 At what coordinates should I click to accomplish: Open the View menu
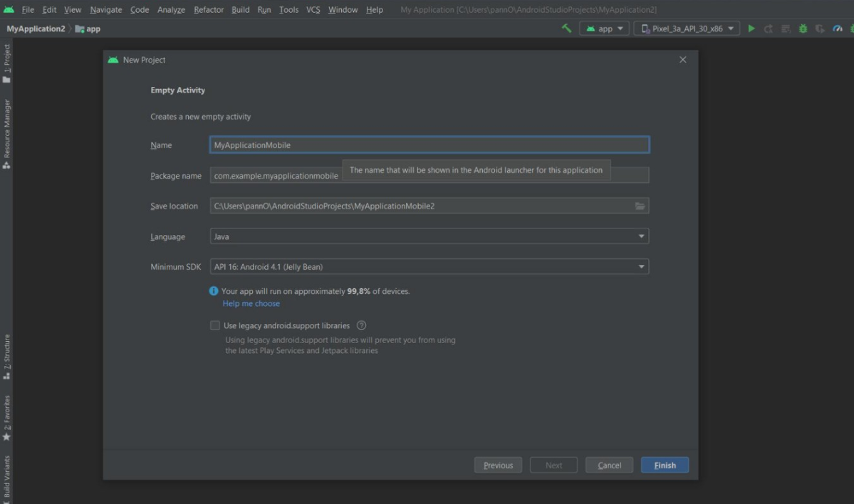pyautogui.click(x=73, y=9)
